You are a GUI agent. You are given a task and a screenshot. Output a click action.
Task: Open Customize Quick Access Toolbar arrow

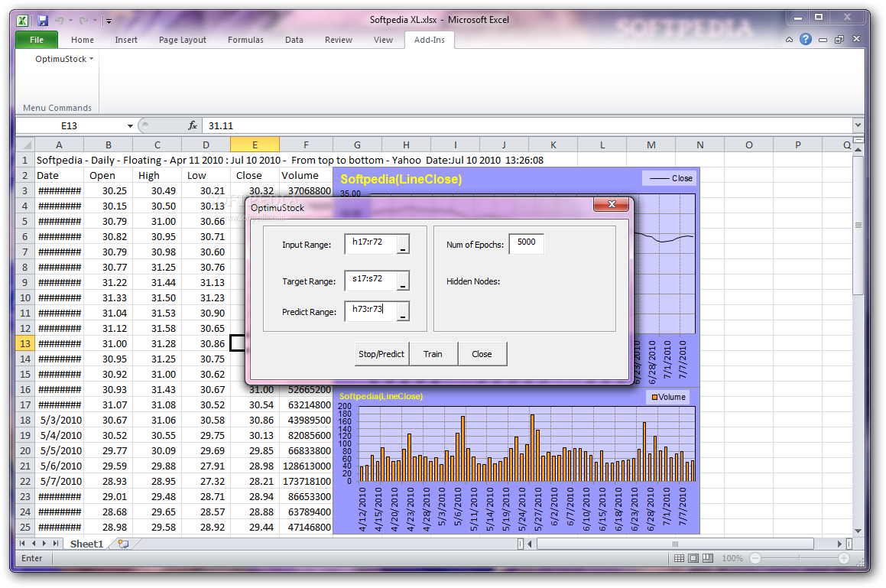pyautogui.click(x=109, y=21)
